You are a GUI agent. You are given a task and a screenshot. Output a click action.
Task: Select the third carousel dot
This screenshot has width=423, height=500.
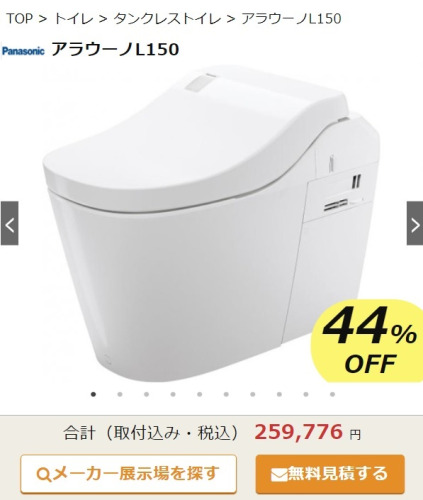(146, 394)
